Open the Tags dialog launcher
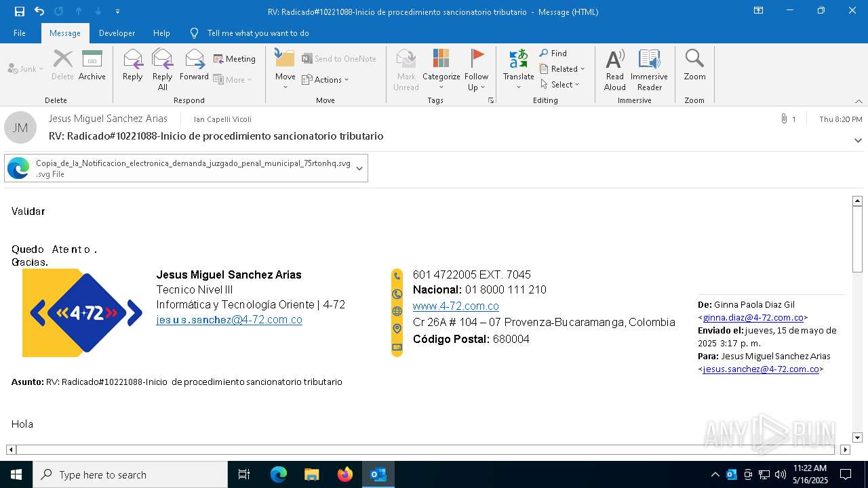 pos(490,100)
